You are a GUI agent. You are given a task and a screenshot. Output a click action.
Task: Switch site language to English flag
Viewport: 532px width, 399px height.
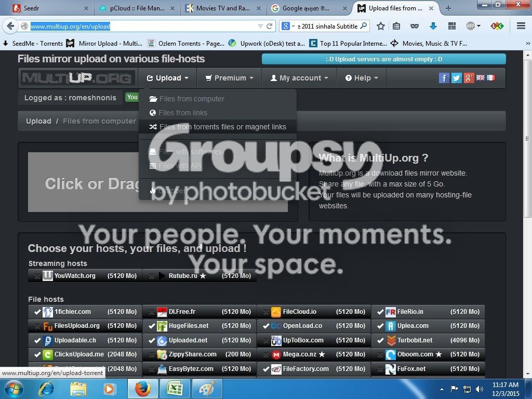click(x=481, y=78)
